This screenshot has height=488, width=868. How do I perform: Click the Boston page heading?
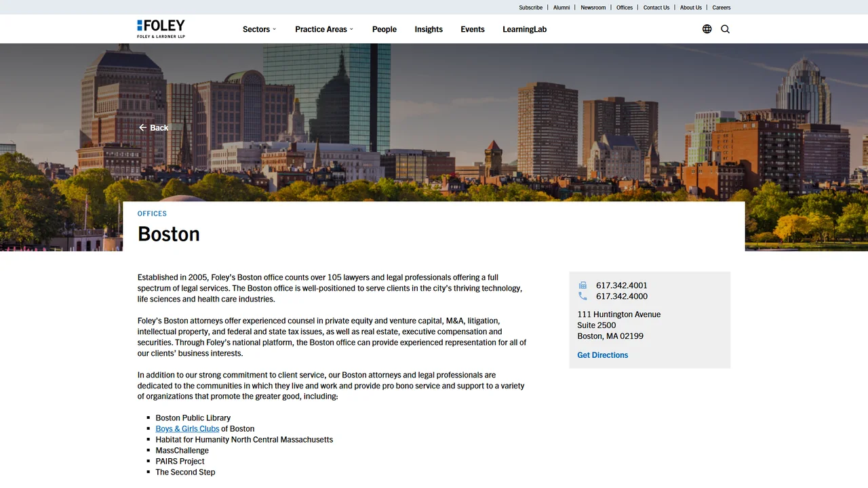(x=169, y=234)
